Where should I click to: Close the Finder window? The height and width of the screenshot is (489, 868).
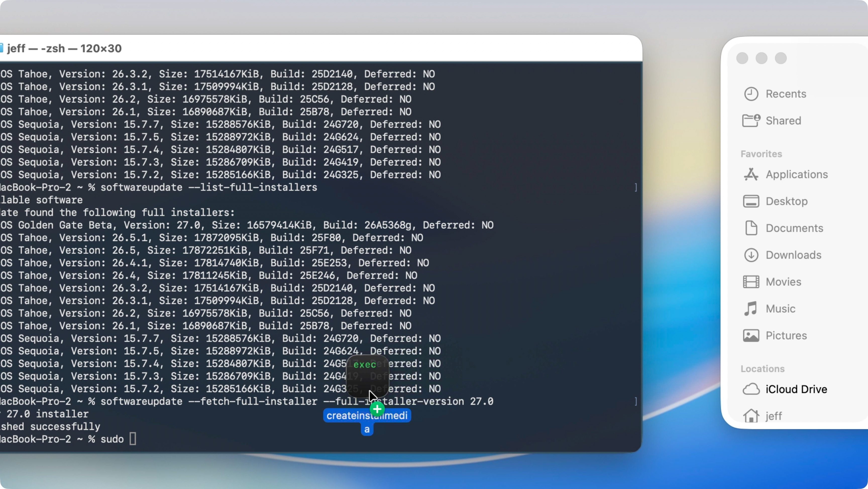point(742,58)
